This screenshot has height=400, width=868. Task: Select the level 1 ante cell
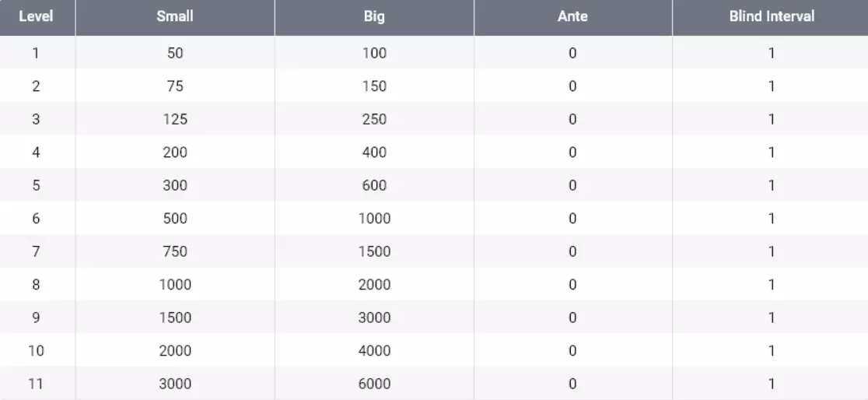pos(572,54)
